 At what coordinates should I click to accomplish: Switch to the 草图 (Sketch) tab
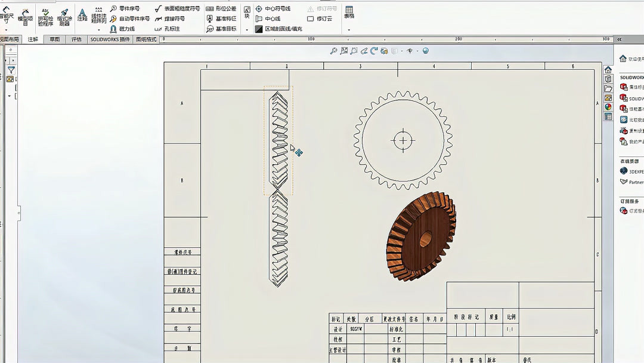point(53,39)
